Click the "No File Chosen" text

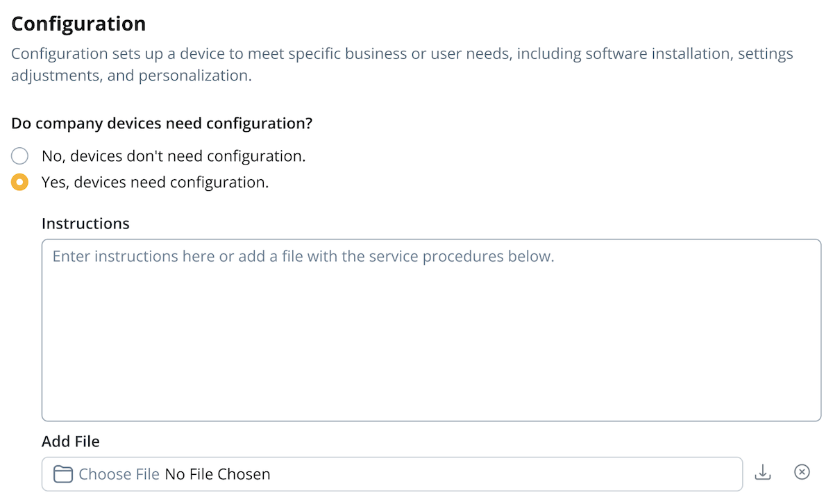pyautogui.click(x=217, y=474)
